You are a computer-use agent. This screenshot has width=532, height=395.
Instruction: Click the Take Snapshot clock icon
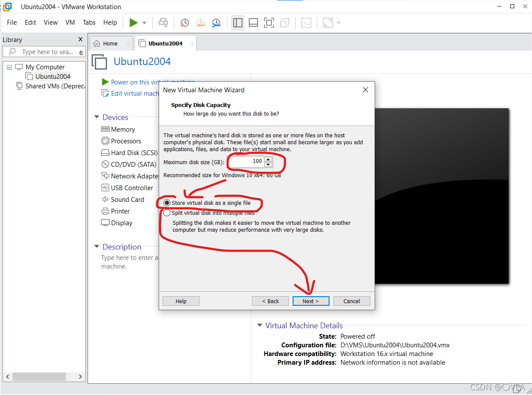coord(185,23)
